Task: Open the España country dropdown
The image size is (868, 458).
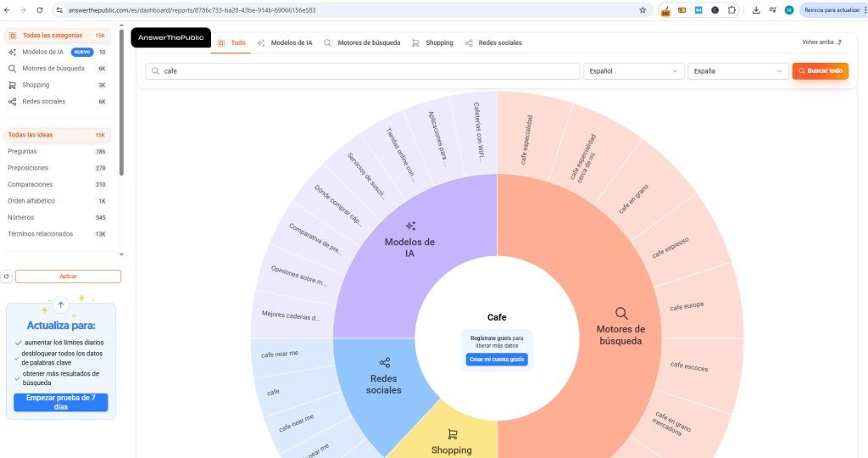Action: [x=738, y=71]
